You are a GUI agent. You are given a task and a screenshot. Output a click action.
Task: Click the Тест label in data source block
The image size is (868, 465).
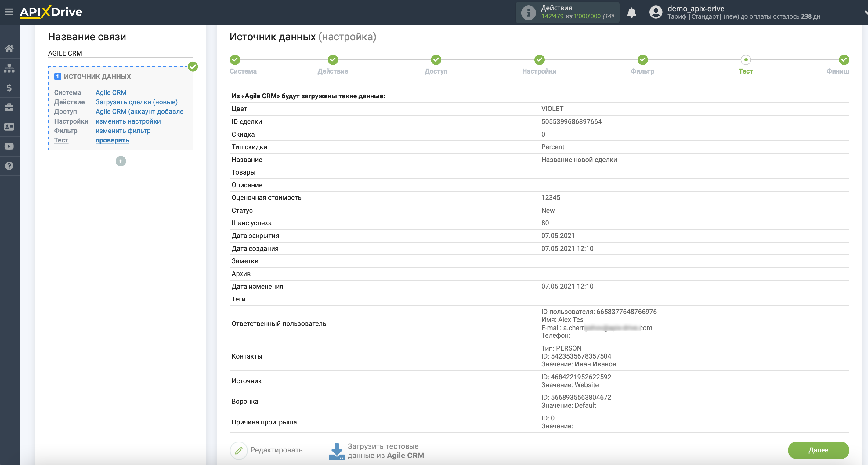(x=61, y=140)
